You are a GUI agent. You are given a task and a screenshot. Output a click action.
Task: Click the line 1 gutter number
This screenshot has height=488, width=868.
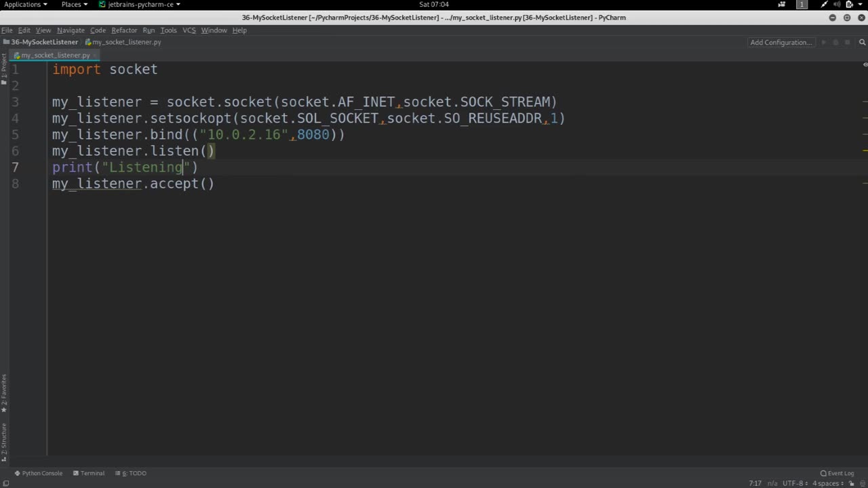pyautogui.click(x=15, y=69)
